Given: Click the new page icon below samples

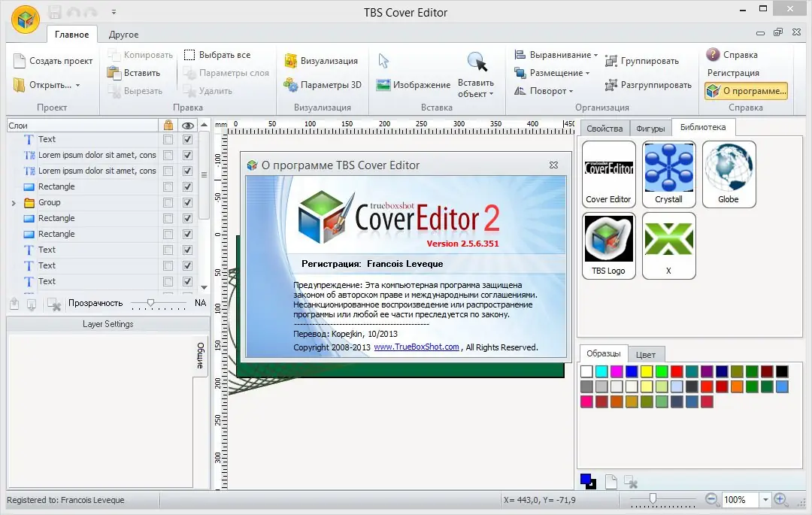Looking at the screenshot, I should point(611,481).
